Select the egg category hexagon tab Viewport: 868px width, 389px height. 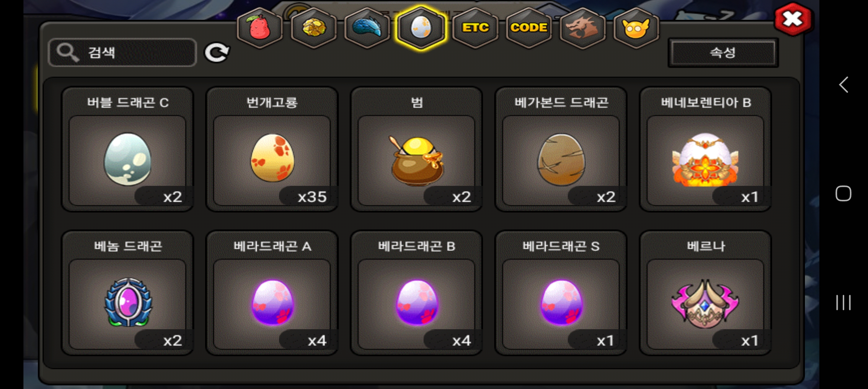[x=421, y=28]
